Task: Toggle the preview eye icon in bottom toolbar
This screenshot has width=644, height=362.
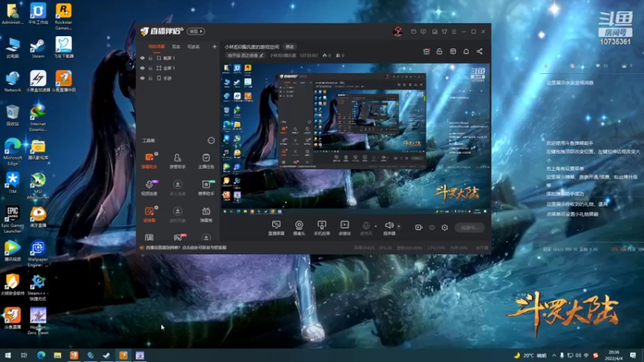Action: point(431,228)
